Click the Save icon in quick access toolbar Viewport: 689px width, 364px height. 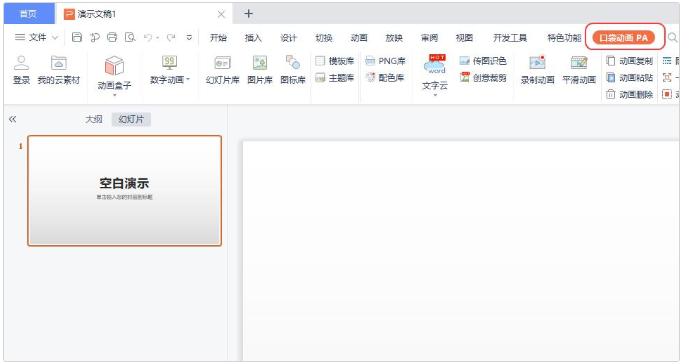click(x=77, y=37)
